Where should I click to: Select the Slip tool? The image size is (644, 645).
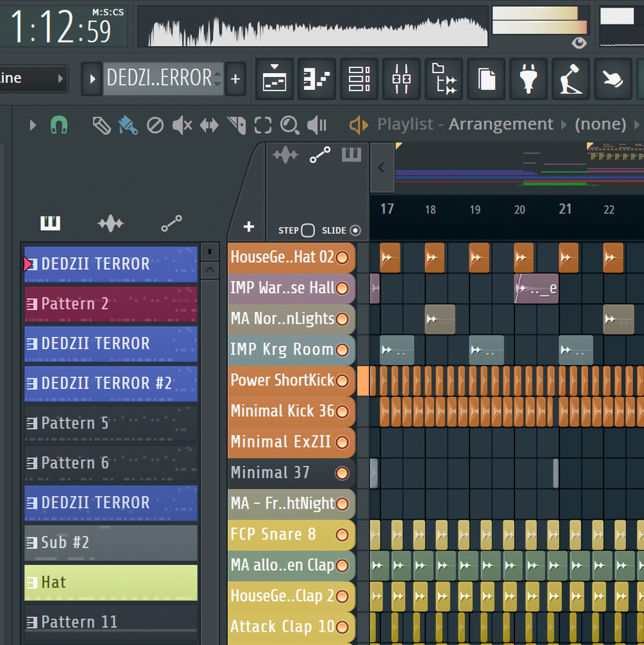(x=209, y=125)
